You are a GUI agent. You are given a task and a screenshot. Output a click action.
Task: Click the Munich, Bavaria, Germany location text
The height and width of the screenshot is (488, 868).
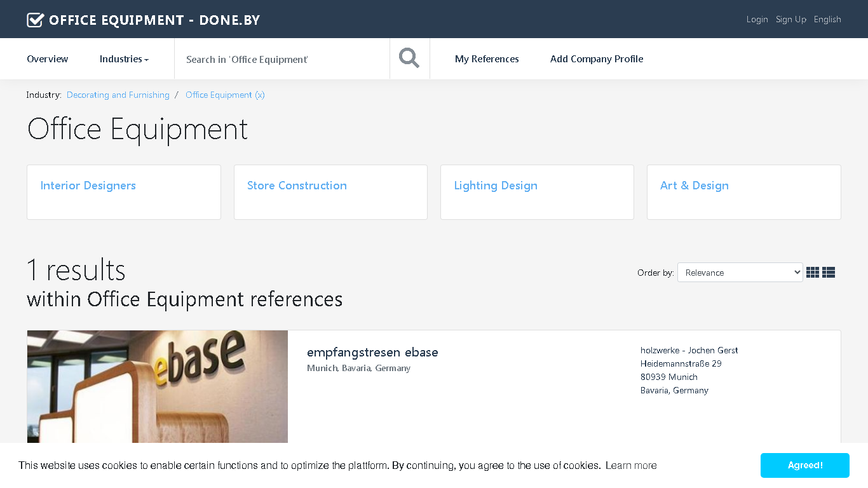click(x=359, y=368)
